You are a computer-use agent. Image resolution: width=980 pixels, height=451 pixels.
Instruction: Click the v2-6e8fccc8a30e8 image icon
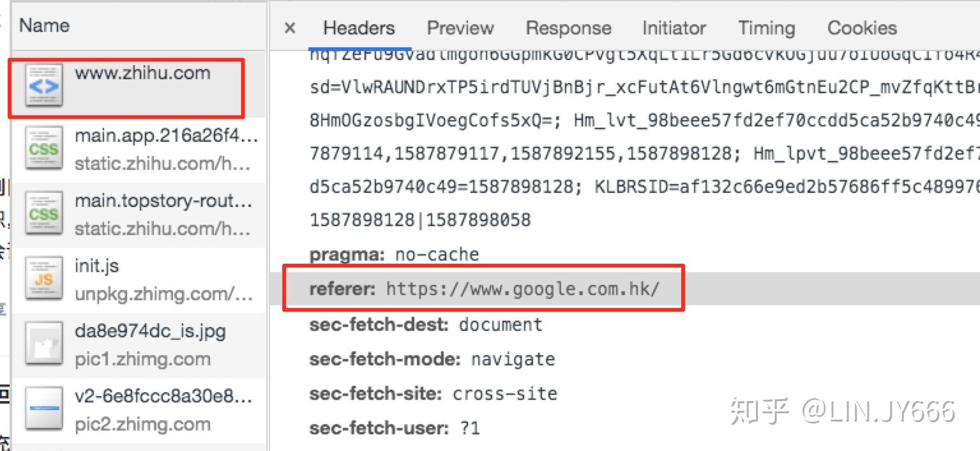44,410
